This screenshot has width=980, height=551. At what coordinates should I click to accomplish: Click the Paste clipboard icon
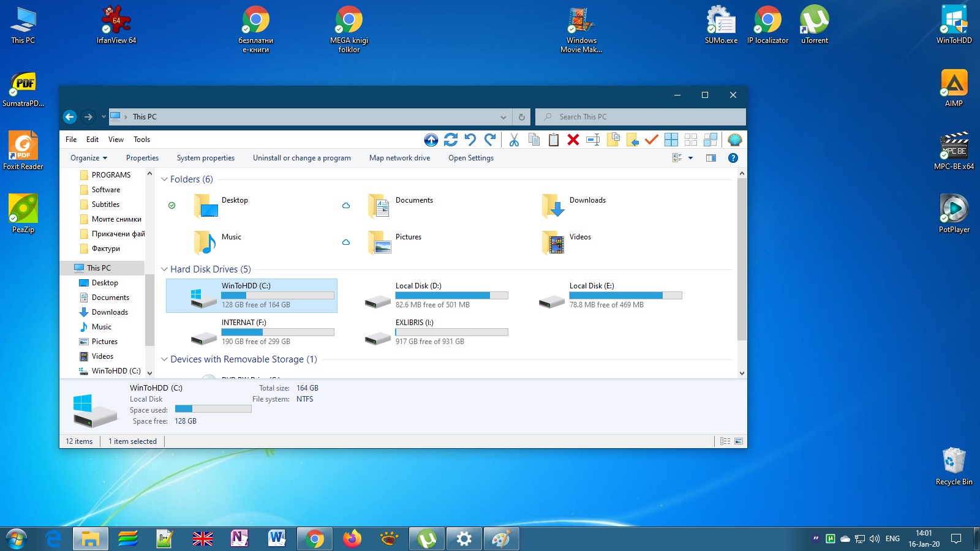point(554,140)
